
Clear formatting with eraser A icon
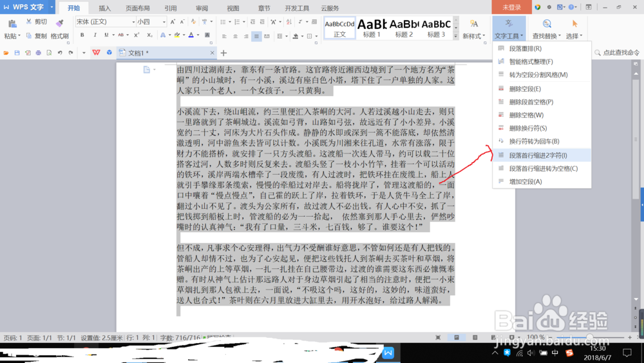pyautogui.click(x=193, y=22)
